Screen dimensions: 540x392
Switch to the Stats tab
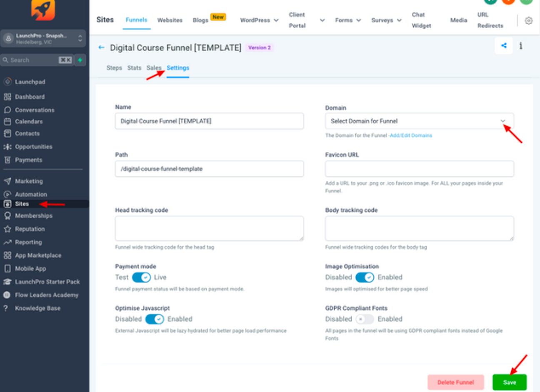click(134, 68)
